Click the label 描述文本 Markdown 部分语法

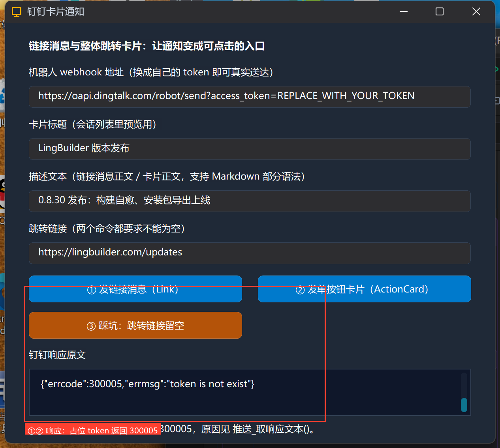[x=167, y=176]
